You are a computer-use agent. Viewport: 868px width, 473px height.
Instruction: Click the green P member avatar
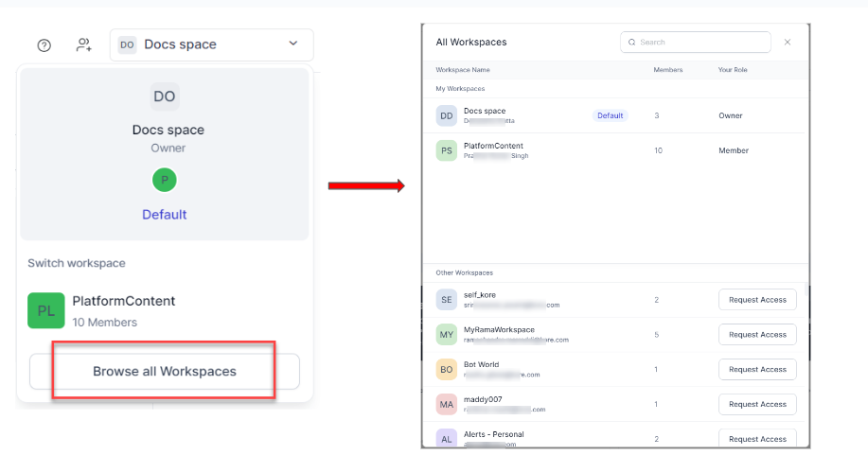164,180
